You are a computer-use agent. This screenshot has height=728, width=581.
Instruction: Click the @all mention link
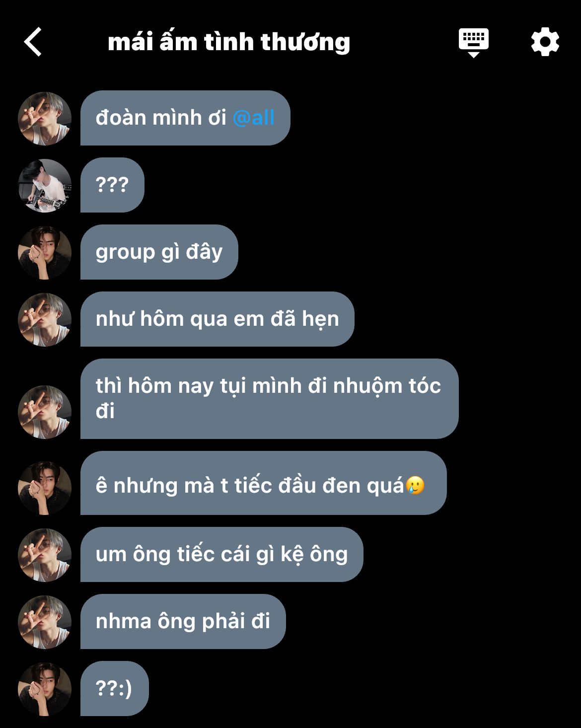253,118
